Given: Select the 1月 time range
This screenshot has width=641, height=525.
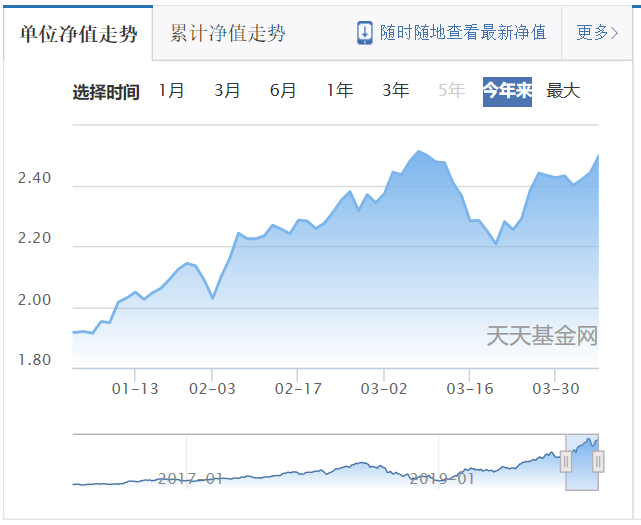Looking at the screenshot, I should pos(171,90).
